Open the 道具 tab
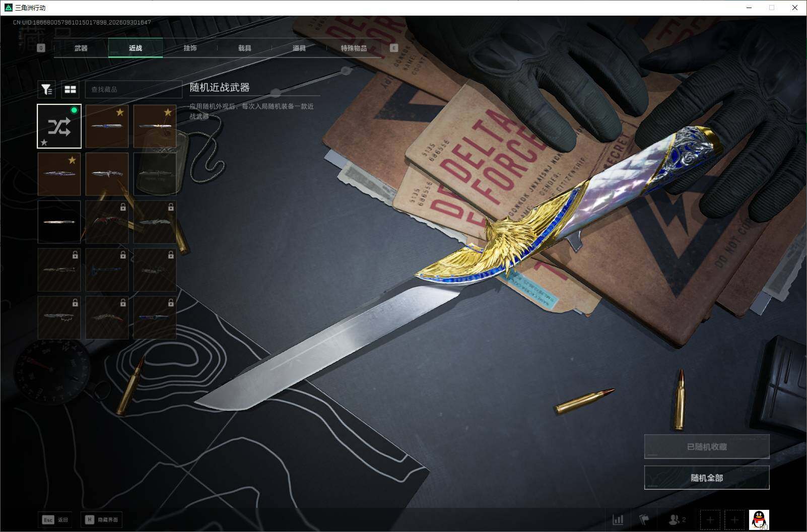This screenshot has width=807, height=532. [299, 48]
